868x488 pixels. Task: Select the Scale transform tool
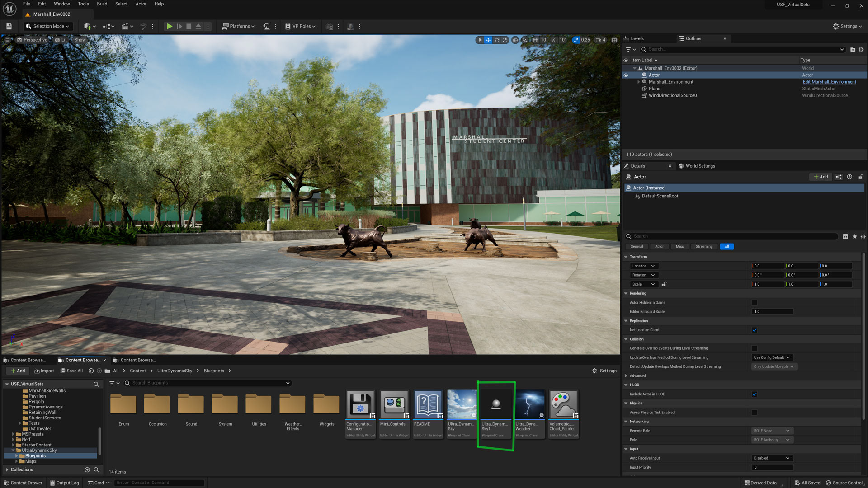[x=505, y=40]
